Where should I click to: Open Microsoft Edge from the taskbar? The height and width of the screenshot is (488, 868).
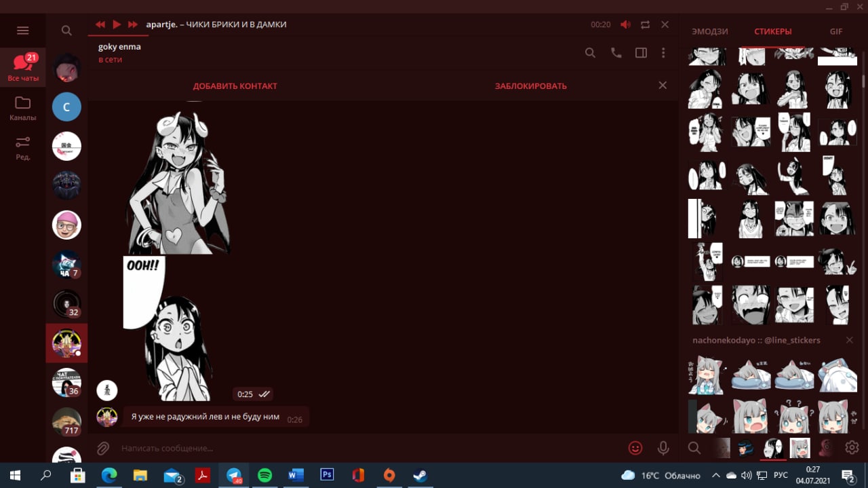tap(108, 475)
